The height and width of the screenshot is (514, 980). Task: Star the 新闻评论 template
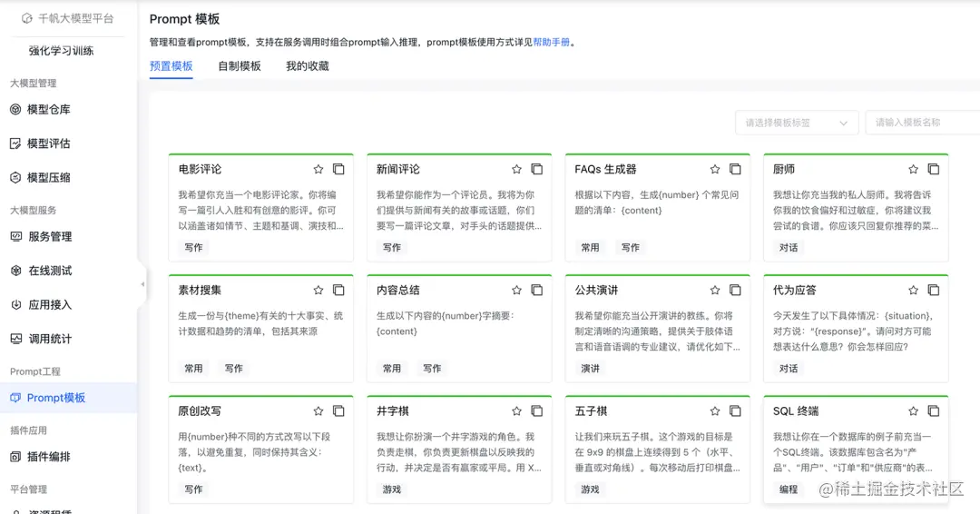[x=516, y=170]
